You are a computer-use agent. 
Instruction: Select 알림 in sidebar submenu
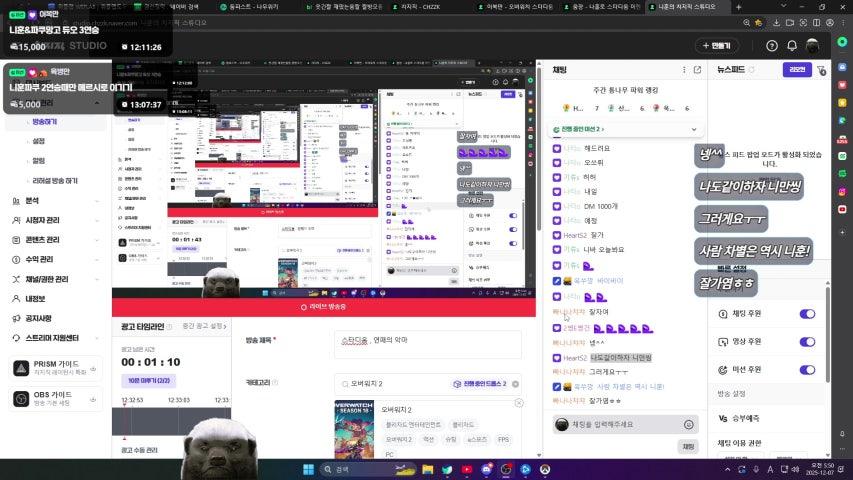(x=39, y=161)
